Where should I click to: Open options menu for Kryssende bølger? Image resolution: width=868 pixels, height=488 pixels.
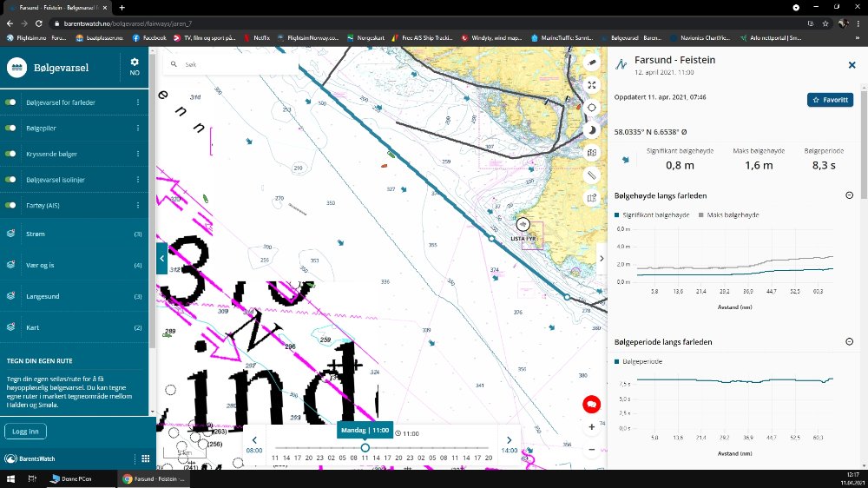coord(138,154)
